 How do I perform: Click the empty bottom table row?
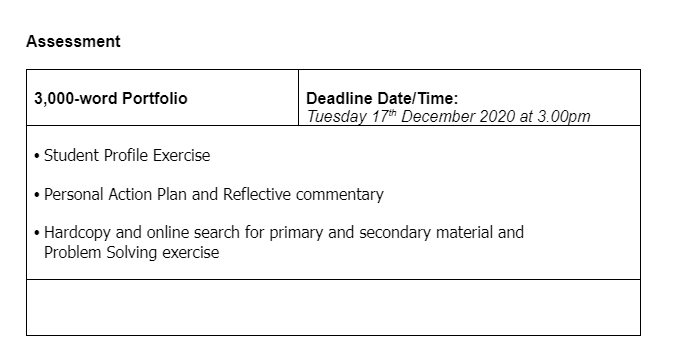coord(333,307)
